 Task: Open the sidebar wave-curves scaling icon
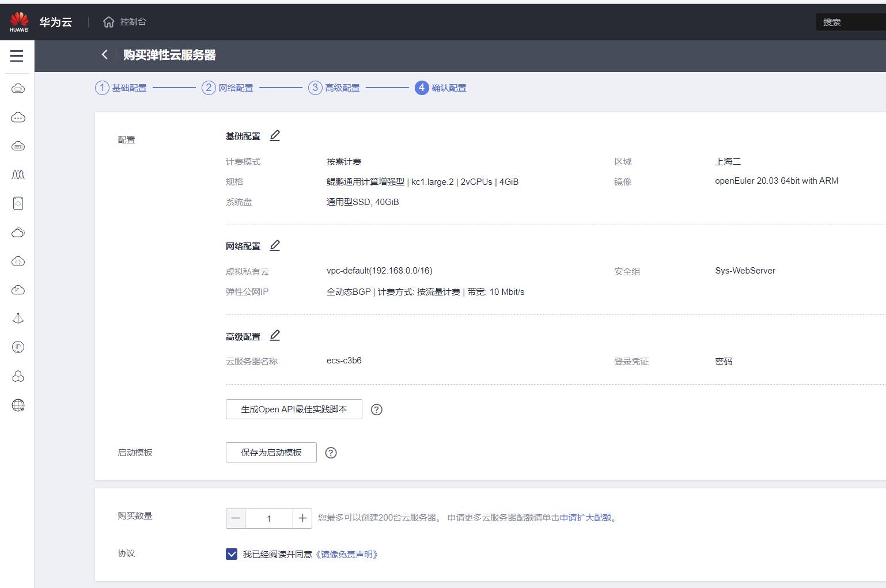(x=18, y=174)
